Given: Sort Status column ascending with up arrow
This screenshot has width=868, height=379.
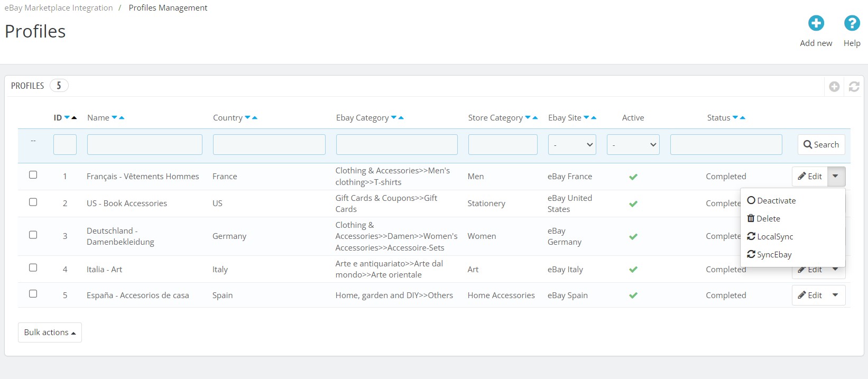Looking at the screenshot, I should (x=743, y=118).
